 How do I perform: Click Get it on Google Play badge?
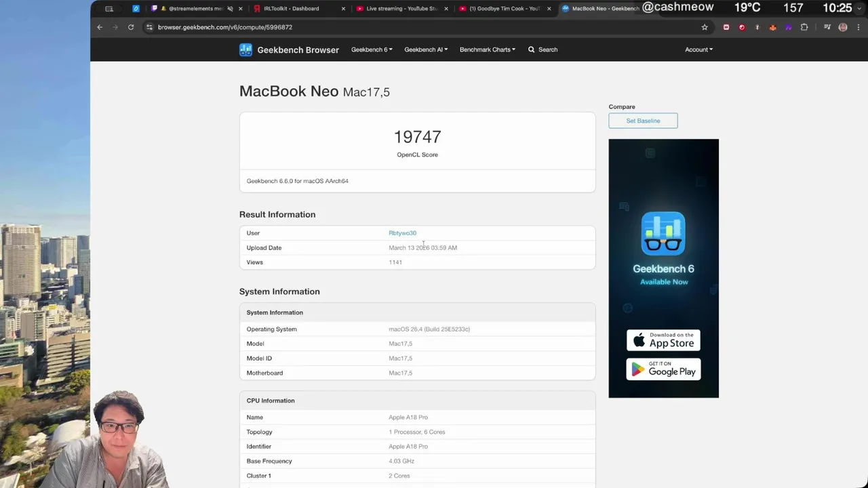(663, 369)
